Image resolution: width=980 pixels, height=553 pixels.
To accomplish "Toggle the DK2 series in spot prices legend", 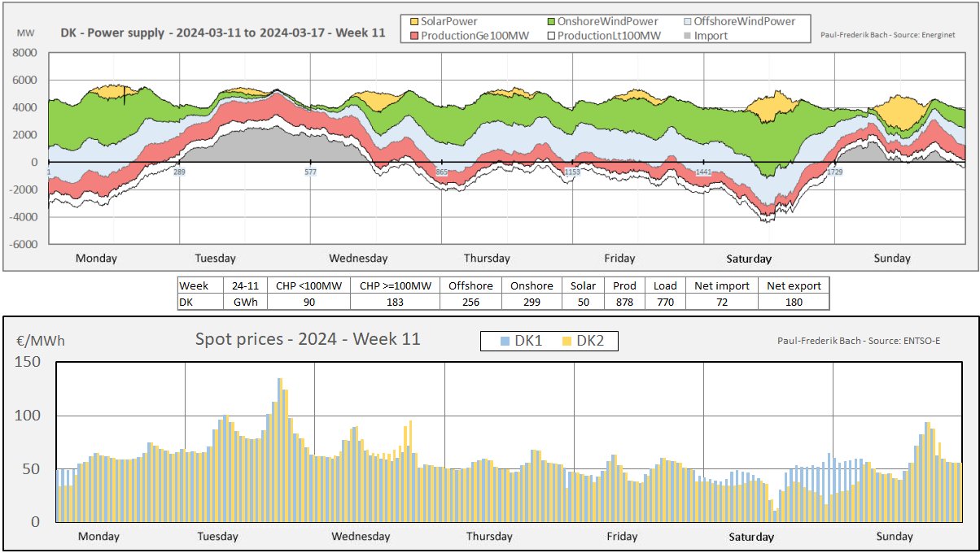I will click(582, 341).
